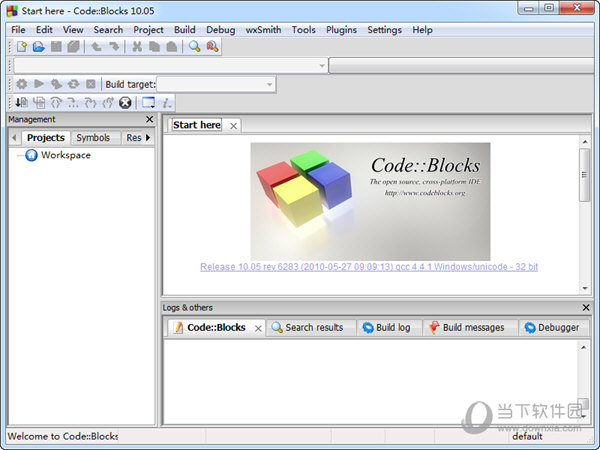This screenshot has width=600, height=450.
Task: Open the Search menu
Action: 108,30
